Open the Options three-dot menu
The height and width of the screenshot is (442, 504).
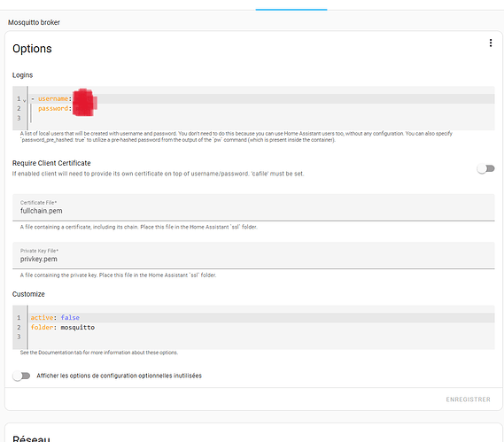491,43
